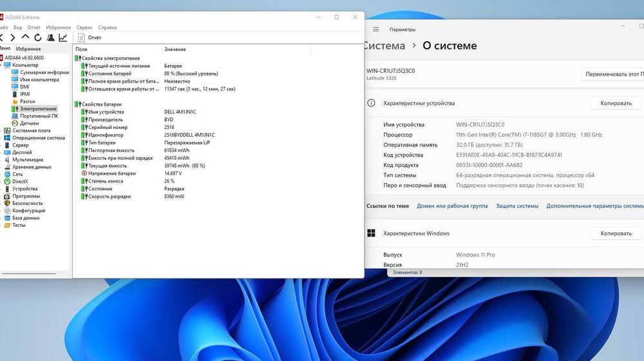The width and height of the screenshot is (644, 361).
Task: Open Дополнительные параметры системы link
Action: coord(595,206)
